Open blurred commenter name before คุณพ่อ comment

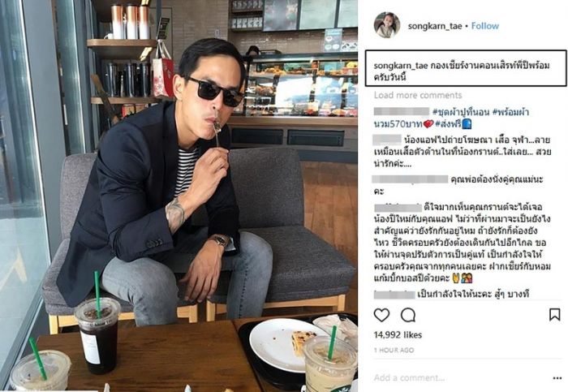point(410,179)
